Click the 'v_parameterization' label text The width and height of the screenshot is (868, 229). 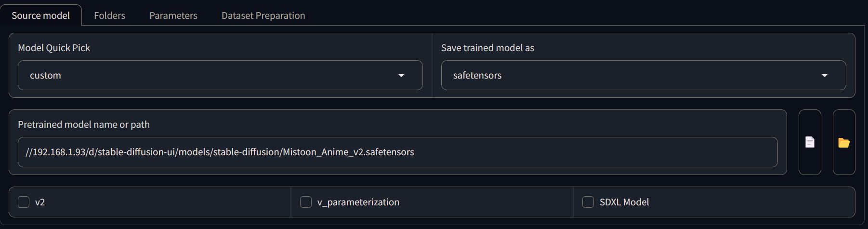pos(358,202)
